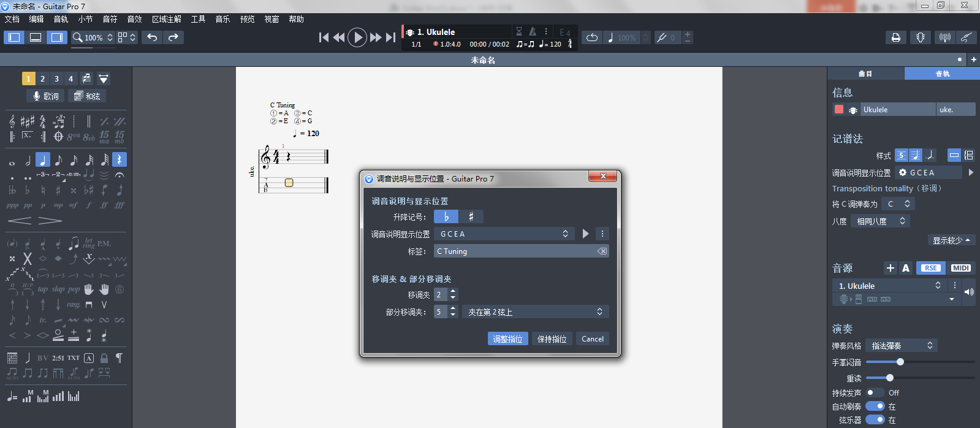Open the G C E A tuning dropdown in dialog
This screenshot has width=980, height=428.
504,234
